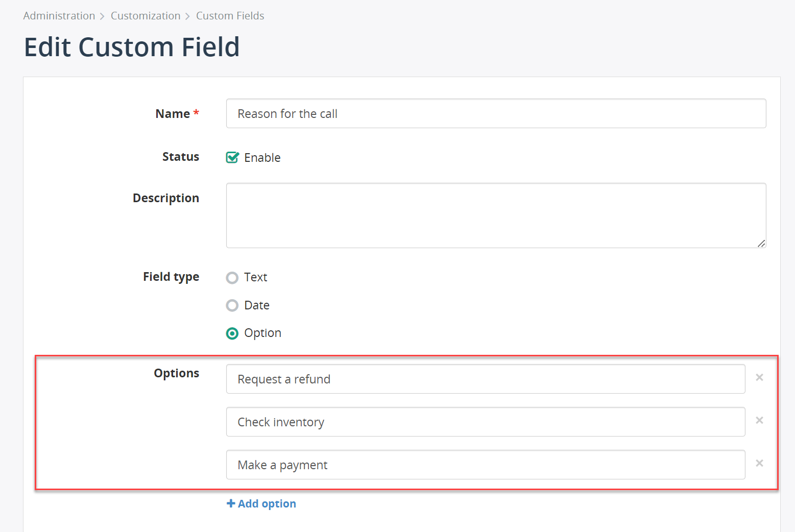Uncheck the Enable status checkbox

(x=232, y=157)
